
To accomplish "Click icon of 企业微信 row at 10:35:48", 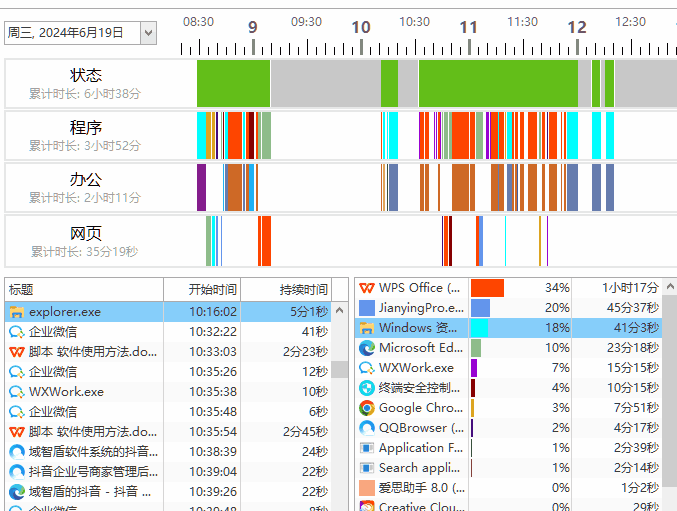I will pyautogui.click(x=17, y=412).
